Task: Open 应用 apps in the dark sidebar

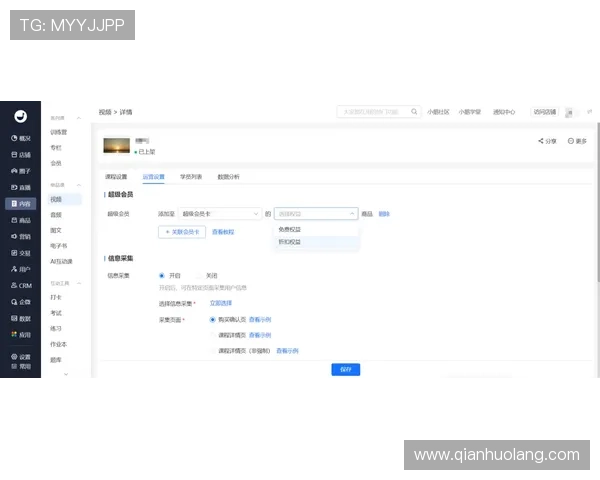Action: [21, 335]
